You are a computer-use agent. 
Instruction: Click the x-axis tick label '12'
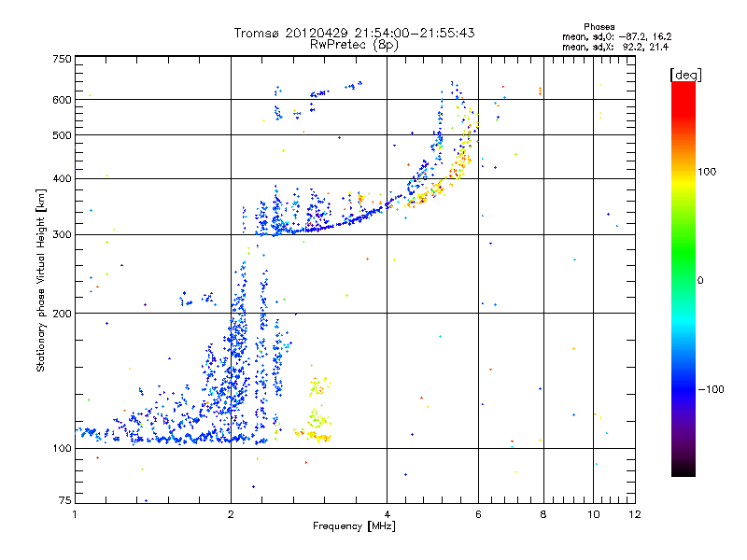[635, 514]
